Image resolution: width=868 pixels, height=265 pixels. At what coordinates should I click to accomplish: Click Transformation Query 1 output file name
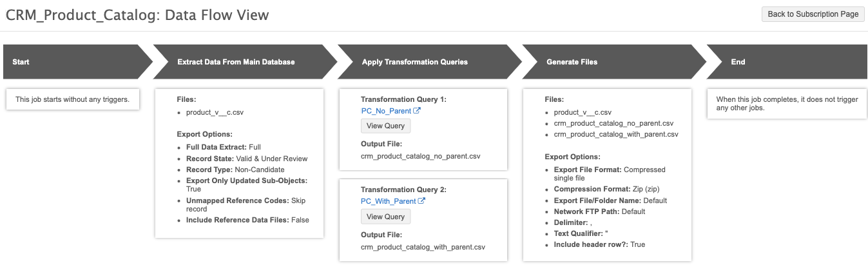coord(421,156)
